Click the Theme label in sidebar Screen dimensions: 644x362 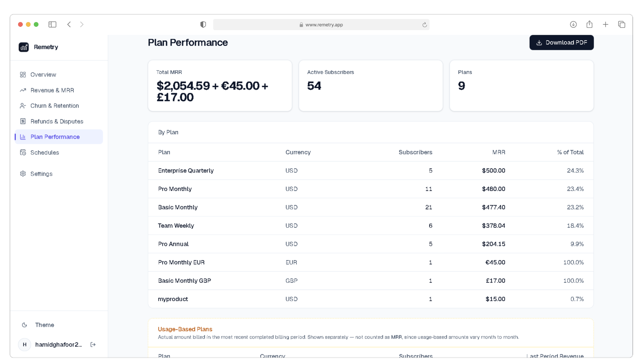click(45, 325)
